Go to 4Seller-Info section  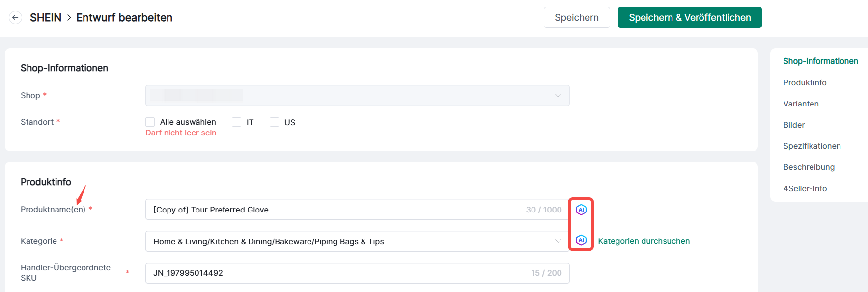tap(805, 188)
